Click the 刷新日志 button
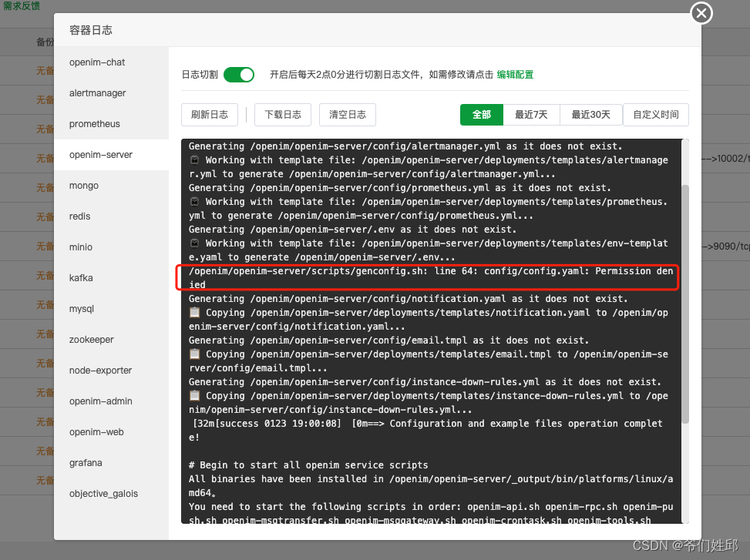The width and height of the screenshot is (750, 560). click(x=210, y=115)
